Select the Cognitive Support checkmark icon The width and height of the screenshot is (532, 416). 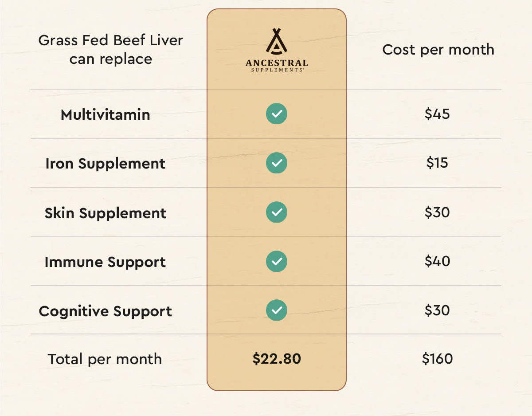[277, 310]
